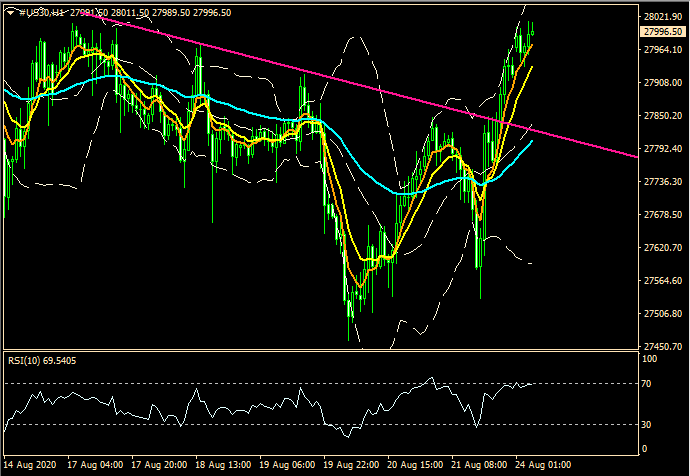Screen dimensions: 690x476
Task: Click the 14 Aug 2020 date label
Action: coord(30,466)
